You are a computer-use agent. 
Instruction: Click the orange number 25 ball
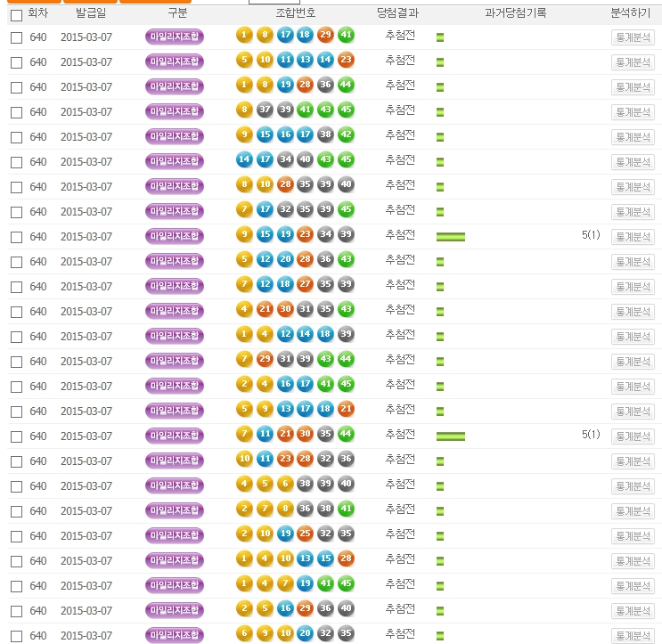pyautogui.click(x=306, y=534)
